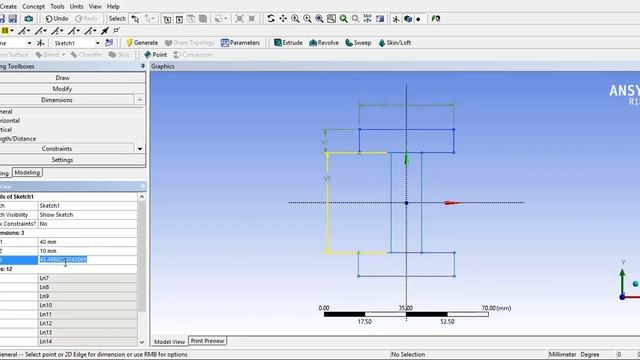The width and height of the screenshot is (640, 360).
Task: Switch to the Print Preview tab
Action: pyautogui.click(x=207, y=341)
